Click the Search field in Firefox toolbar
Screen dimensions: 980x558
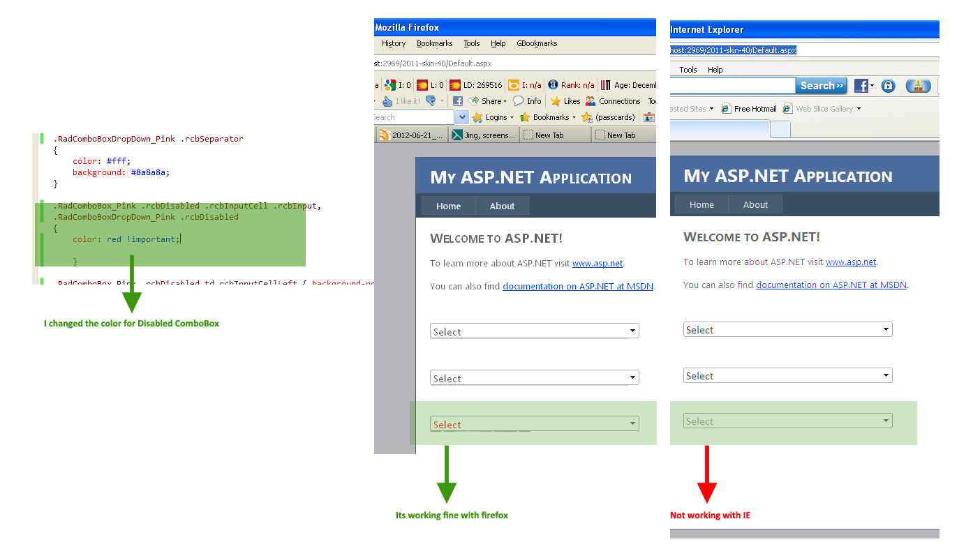click(415, 117)
